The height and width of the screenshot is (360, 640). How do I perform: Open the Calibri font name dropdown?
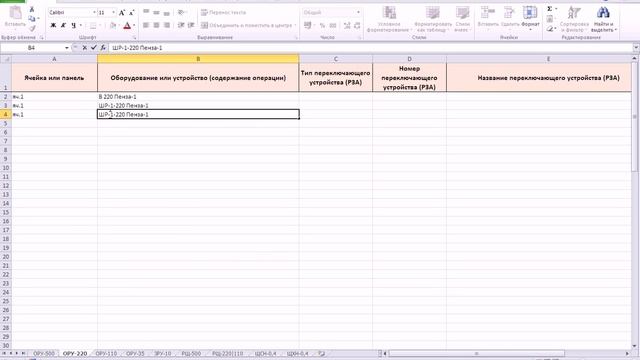coord(94,13)
